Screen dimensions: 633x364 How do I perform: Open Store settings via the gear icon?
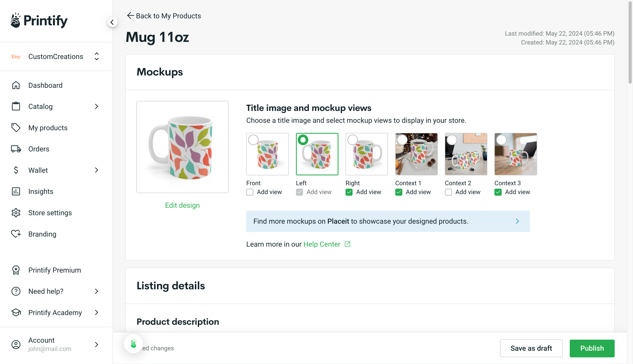pos(16,213)
